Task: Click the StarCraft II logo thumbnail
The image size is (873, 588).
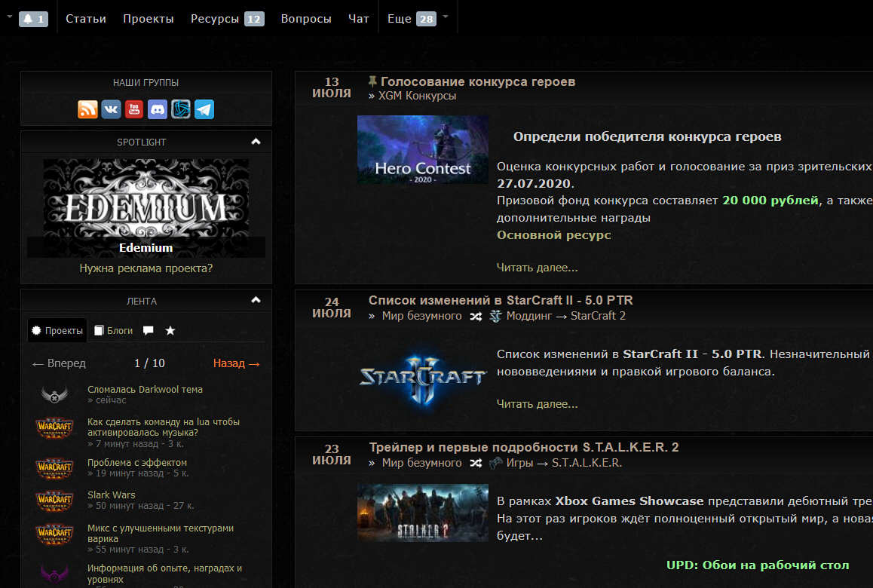Action: 423,380
